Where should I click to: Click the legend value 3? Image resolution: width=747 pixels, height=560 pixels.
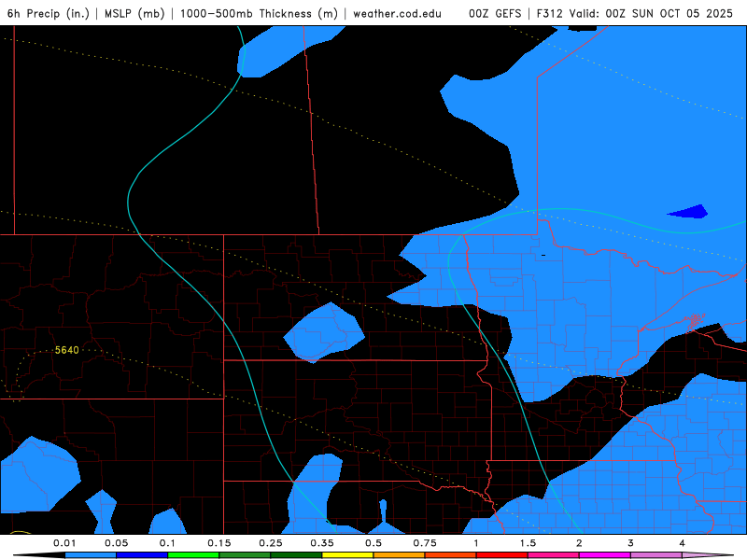[x=631, y=543]
